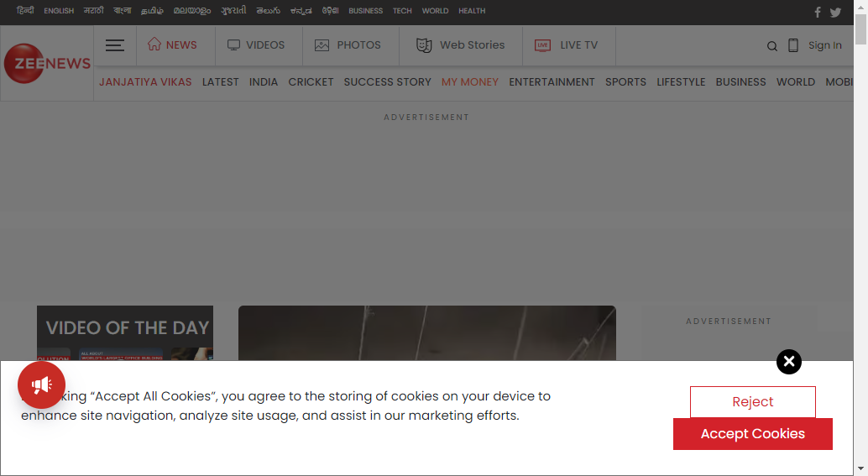Image resolution: width=868 pixels, height=476 pixels.
Task: Open the INDIA section
Action: 264,82
